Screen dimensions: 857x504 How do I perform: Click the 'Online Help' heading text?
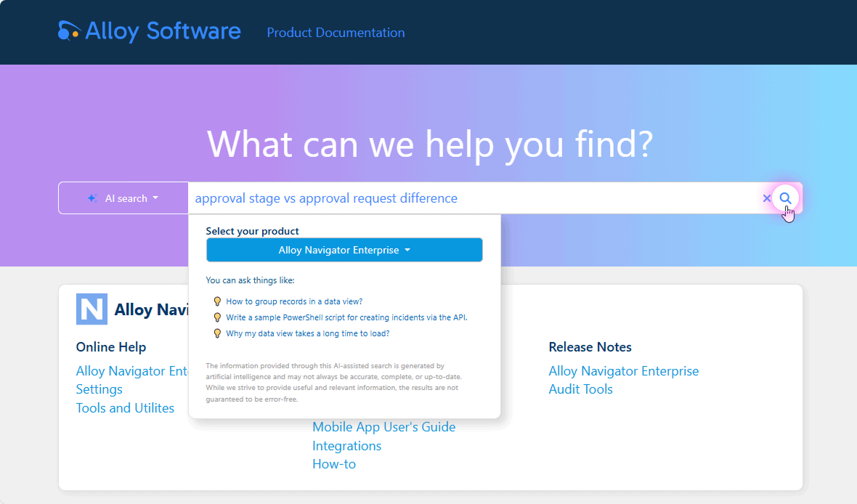tap(111, 347)
